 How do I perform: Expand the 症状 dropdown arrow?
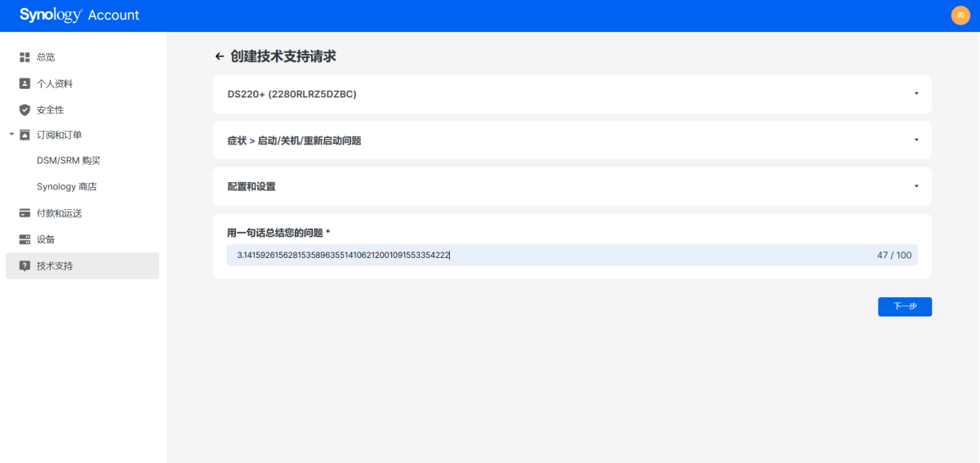tap(916, 140)
